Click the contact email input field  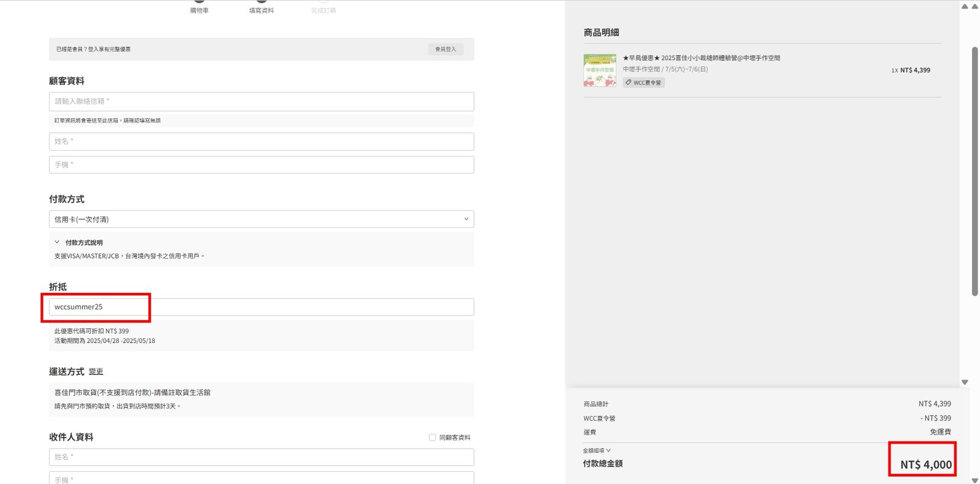pyautogui.click(x=262, y=102)
